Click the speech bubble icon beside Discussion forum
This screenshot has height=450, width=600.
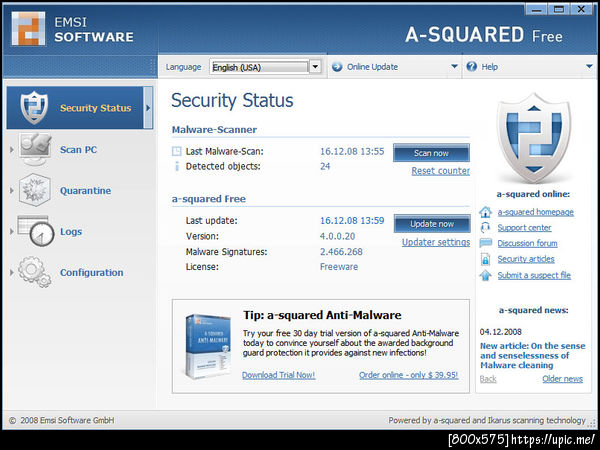point(486,243)
